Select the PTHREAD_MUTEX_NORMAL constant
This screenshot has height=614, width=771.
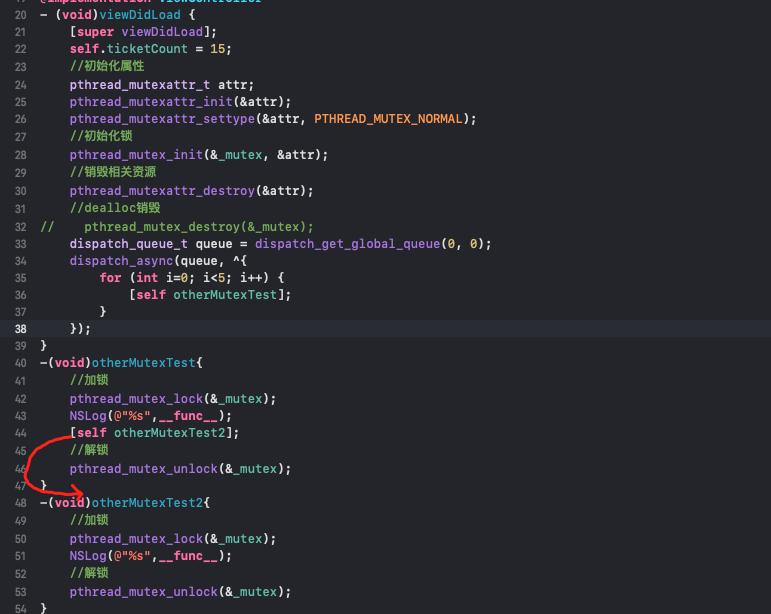click(389, 118)
